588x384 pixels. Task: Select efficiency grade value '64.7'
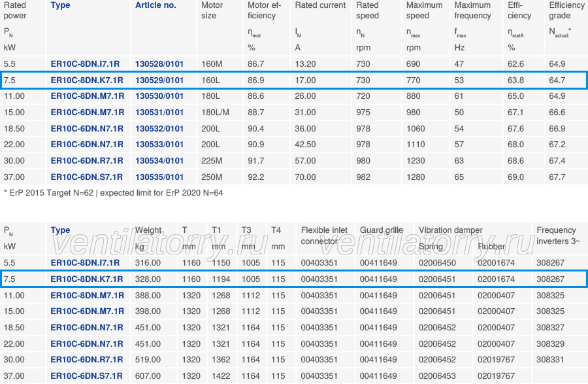[557, 80]
